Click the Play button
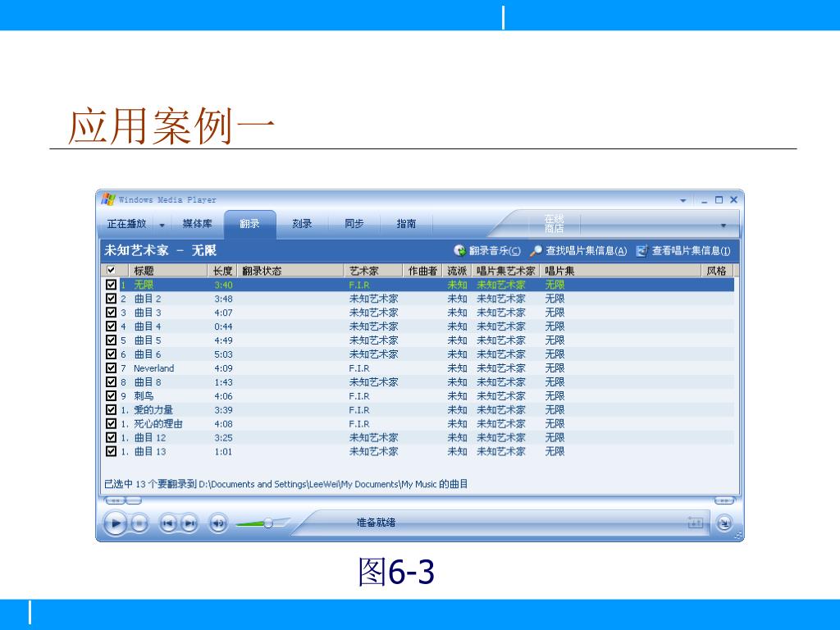 point(115,523)
